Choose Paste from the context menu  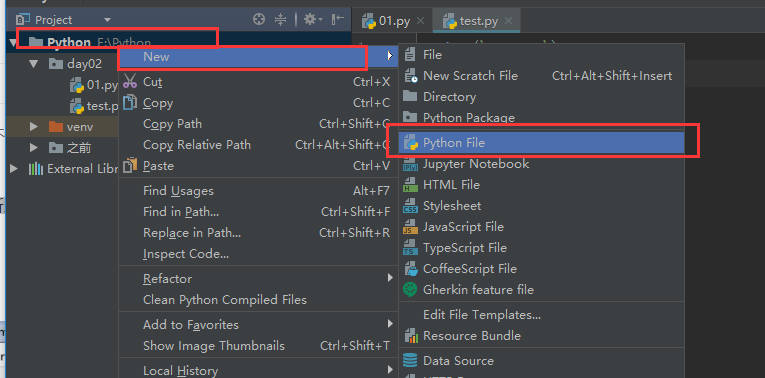point(258,166)
